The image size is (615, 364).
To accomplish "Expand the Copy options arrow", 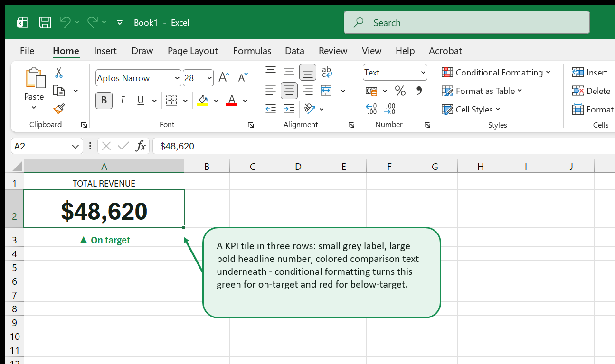I will pos(76,91).
